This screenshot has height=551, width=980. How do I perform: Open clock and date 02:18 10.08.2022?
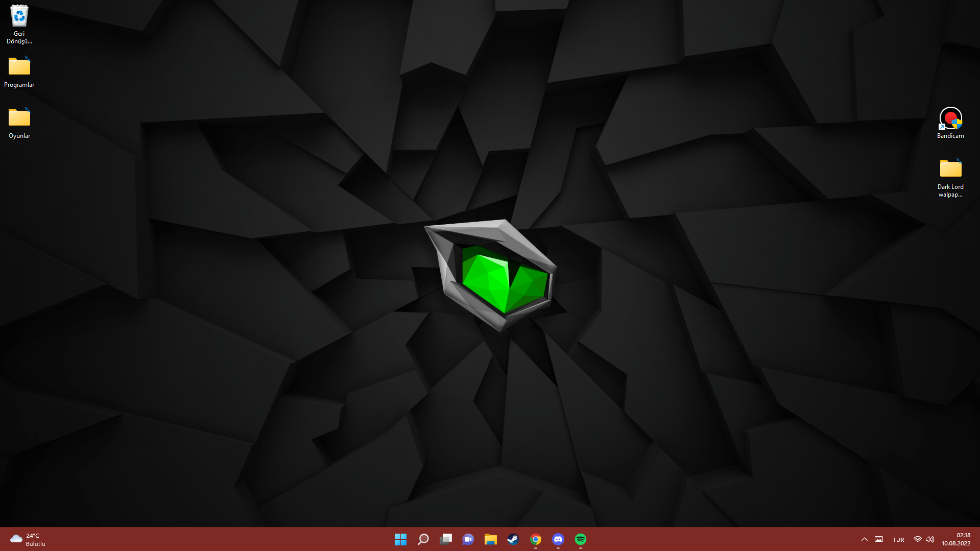956,539
